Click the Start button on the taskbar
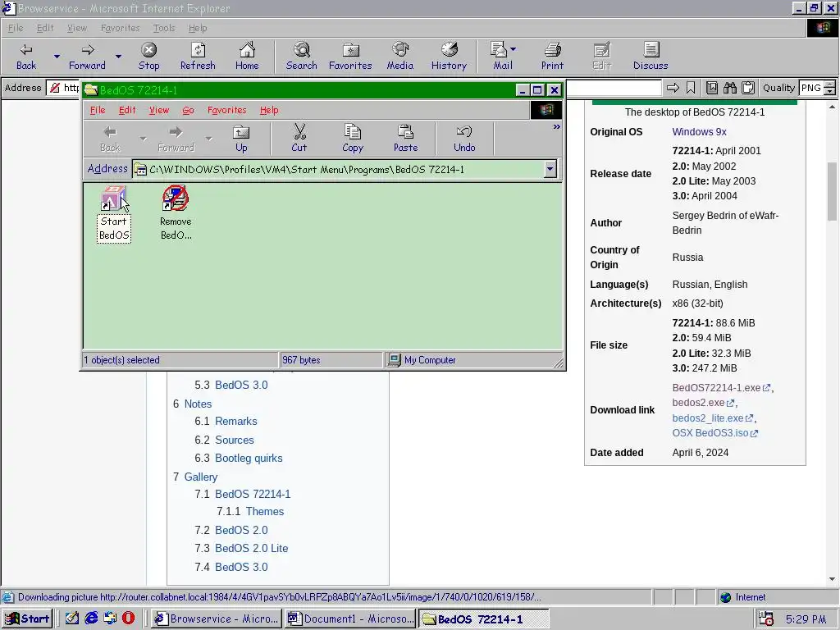This screenshot has width=840, height=630. (27, 619)
